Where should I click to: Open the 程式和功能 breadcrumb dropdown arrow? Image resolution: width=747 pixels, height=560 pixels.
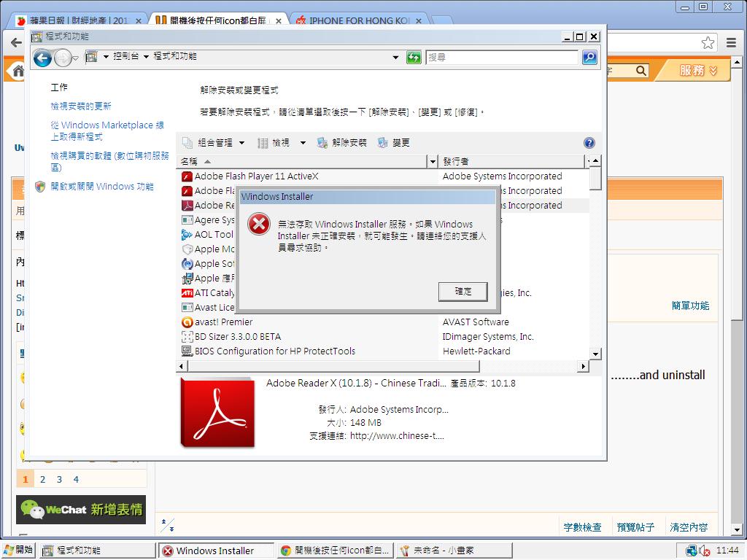[x=146, y=57]
